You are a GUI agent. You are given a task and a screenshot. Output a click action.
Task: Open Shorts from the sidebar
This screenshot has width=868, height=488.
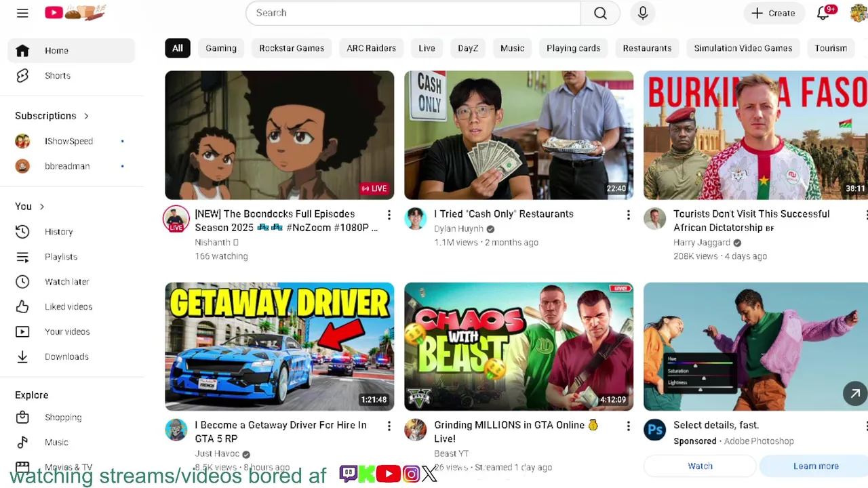(x=71, y=76)
